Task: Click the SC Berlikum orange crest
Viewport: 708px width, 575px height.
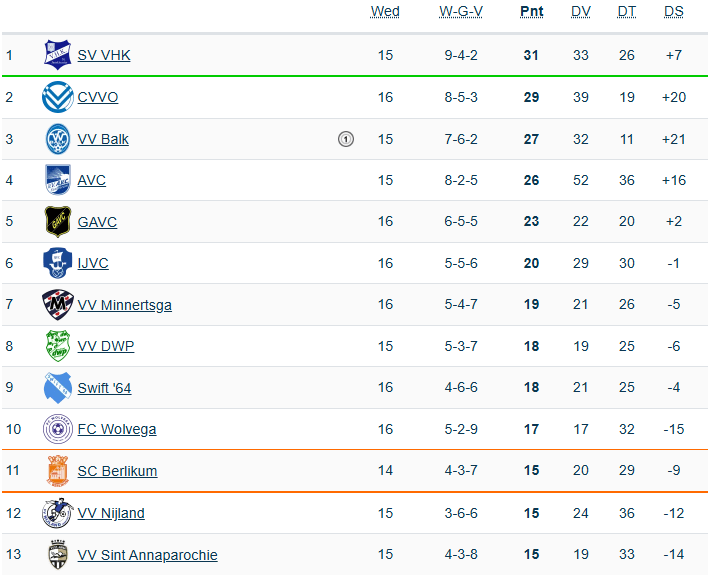Action: tap(58, 471)
